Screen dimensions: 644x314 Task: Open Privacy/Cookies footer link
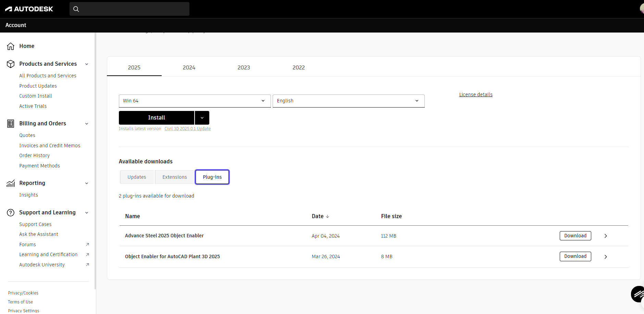pos(23,293)
